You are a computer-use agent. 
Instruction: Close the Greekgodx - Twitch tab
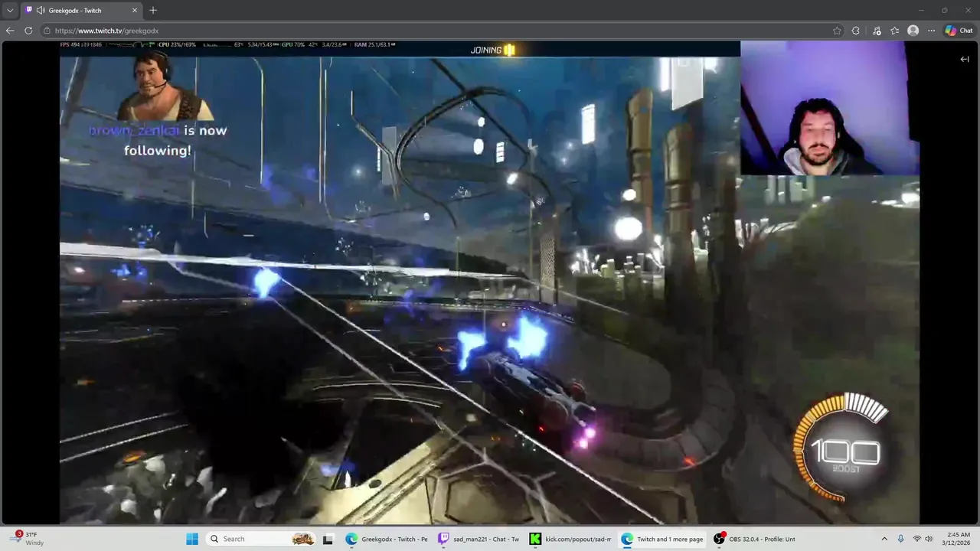click(135, 11)
